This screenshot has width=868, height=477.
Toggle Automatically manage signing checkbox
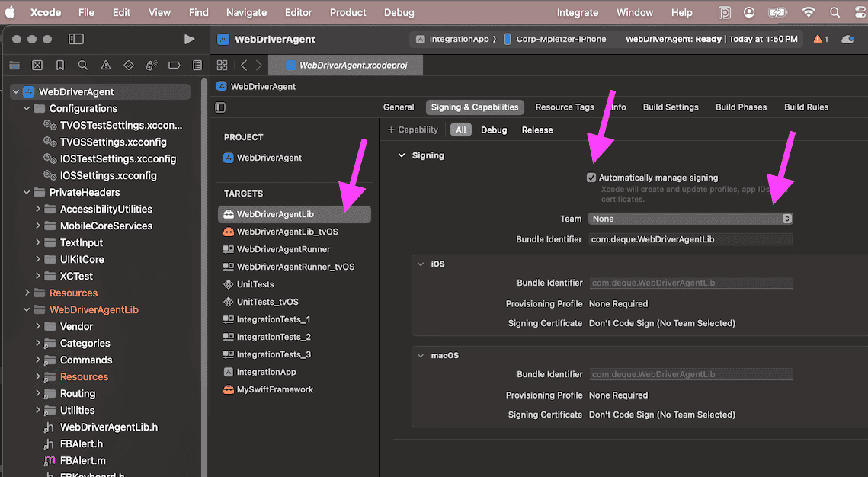point(591,178)
